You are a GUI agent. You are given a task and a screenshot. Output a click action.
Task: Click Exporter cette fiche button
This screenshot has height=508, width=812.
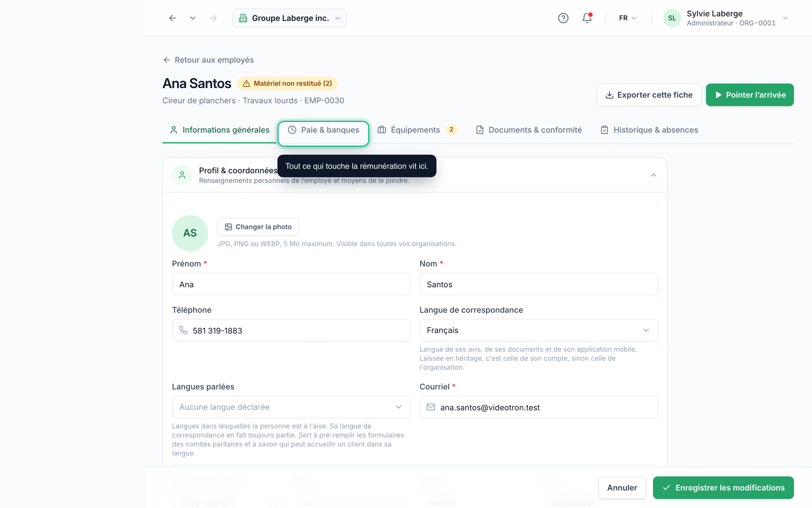pos(648,95)
